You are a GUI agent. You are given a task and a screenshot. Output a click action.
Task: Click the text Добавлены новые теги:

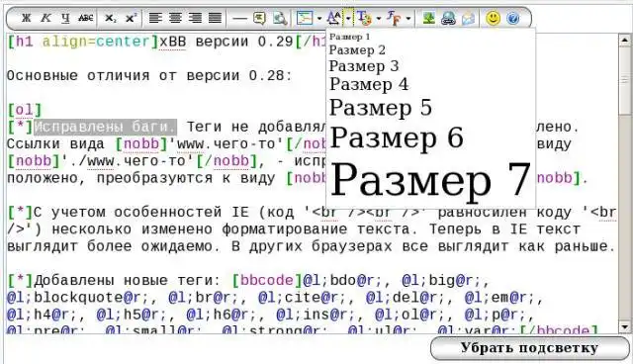point(128,281)
